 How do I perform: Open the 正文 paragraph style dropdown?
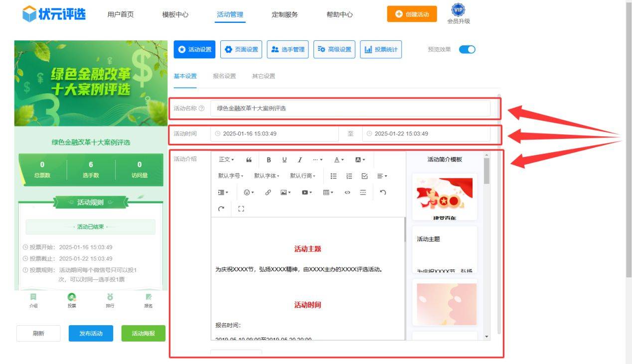225,159
